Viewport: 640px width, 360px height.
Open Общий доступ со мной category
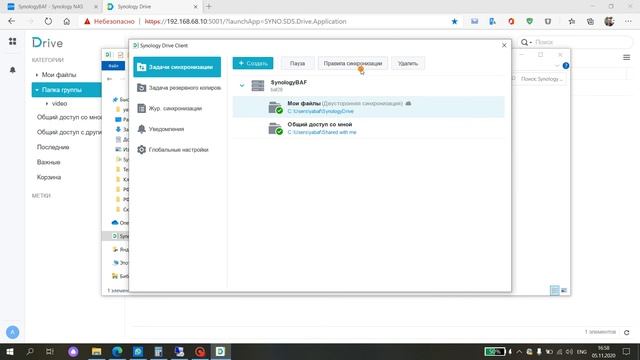pos(69,117)
